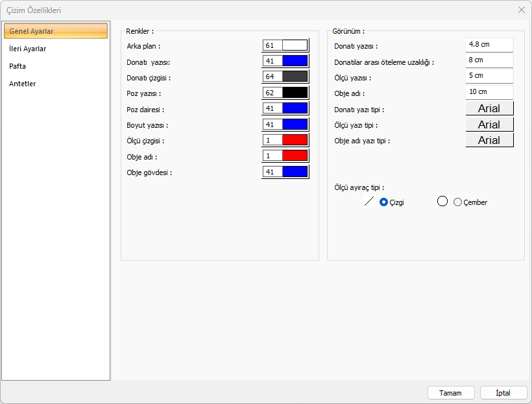Open Donatı çizgisi gray color swatch
Screen dimensions: 532x404
tap(295, 77)
